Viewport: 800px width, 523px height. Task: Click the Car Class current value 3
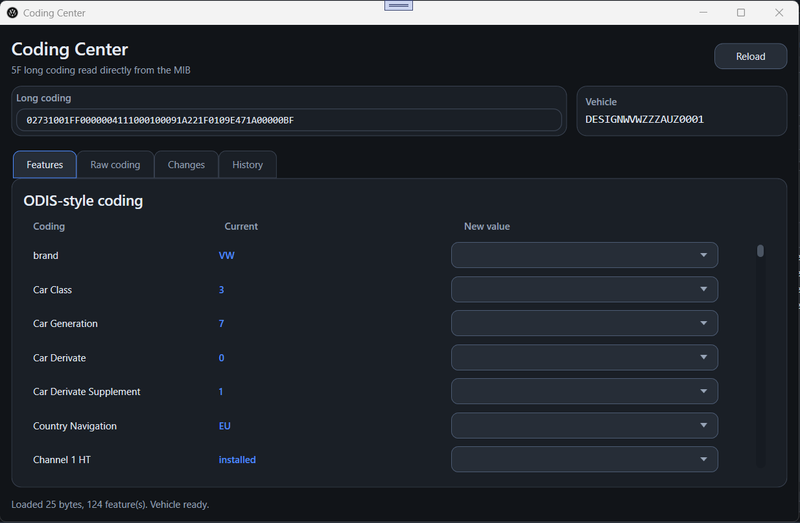(x=221, y=290)
